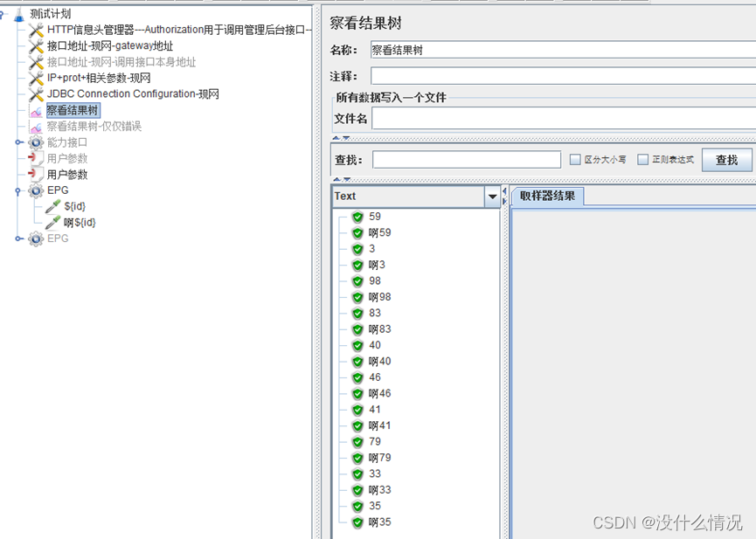Click the EPG gear controller icon

tap(34, 190)
